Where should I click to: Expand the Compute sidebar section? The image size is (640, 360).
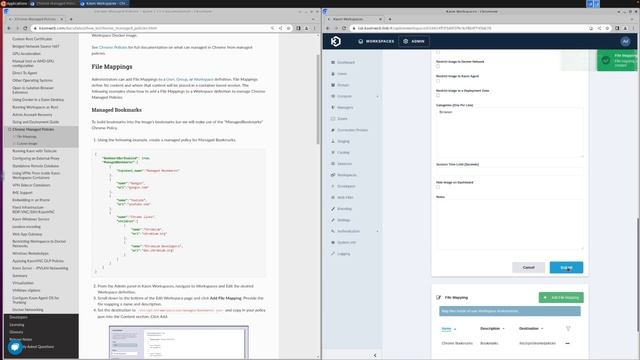click(x=378, y=96)
